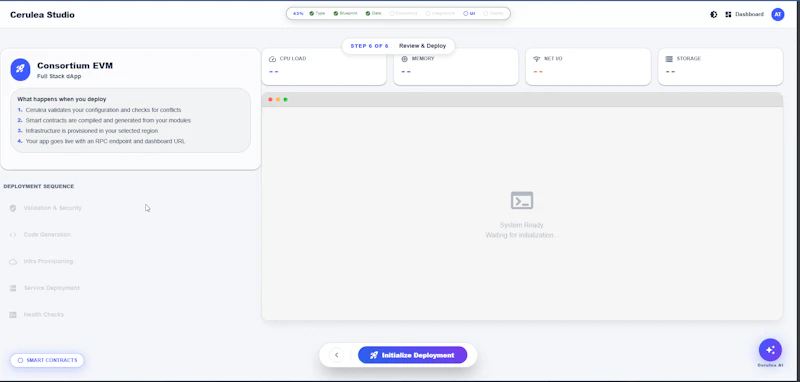Click the CPU LOAD label

(x=293, y=59)
